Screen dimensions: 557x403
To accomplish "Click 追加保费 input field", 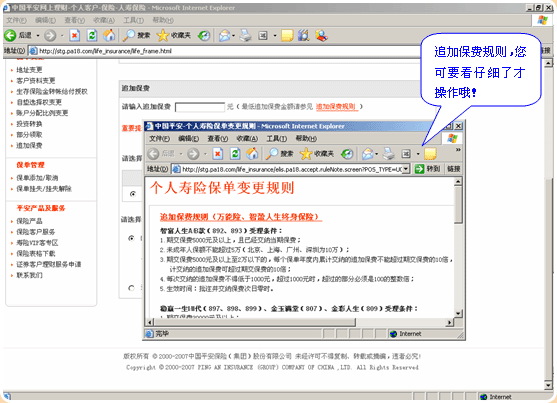I will coord(200,107).
